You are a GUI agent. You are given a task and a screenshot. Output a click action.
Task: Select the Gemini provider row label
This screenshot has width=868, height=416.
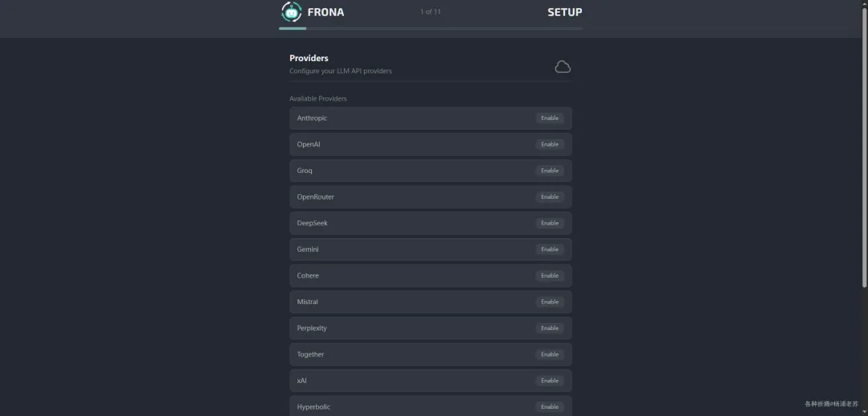click(308, 249)
